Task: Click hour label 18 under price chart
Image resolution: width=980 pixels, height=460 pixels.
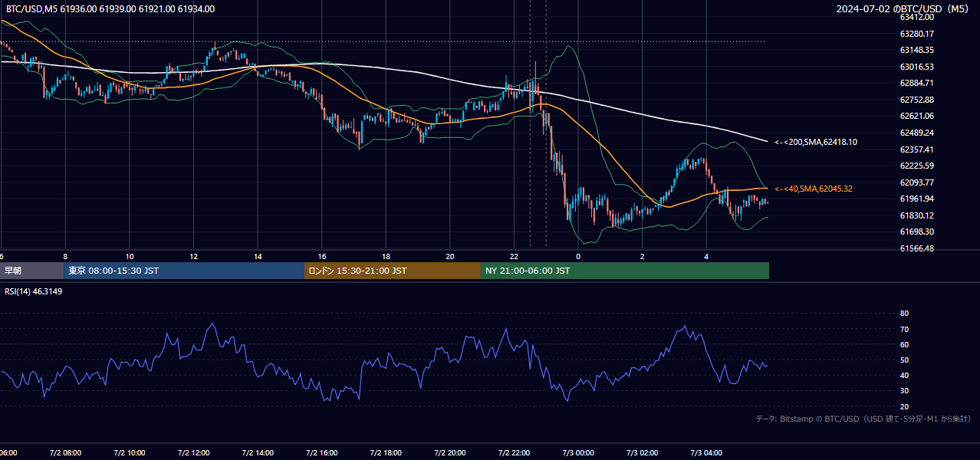Action: pyautogui.click(x=386, y=256)
